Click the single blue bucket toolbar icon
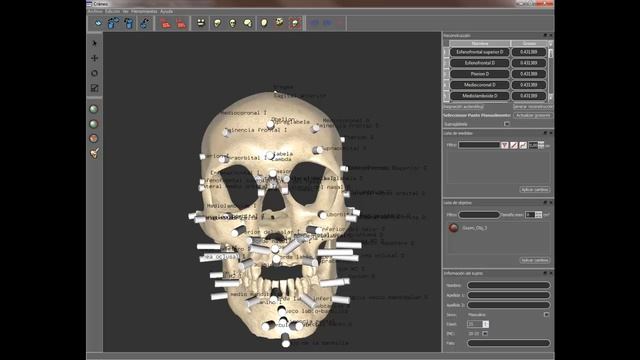Viewport: 640px width, 360px height. (x=129, y=23)
